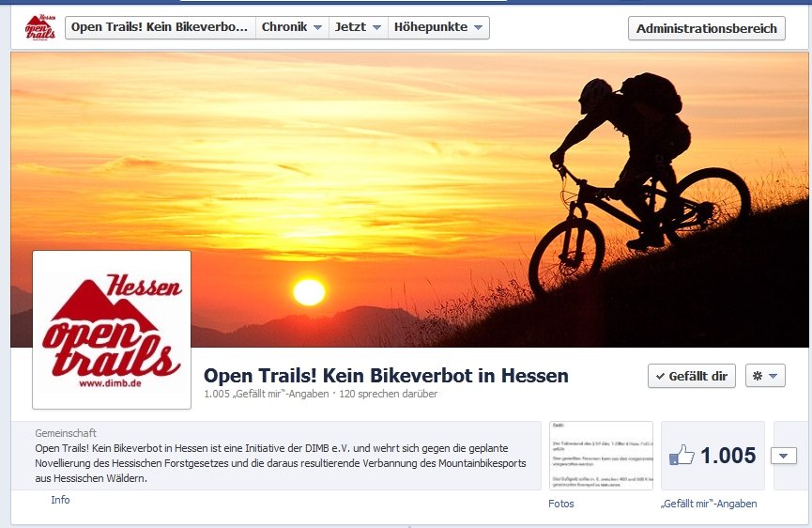Expand the Höhepunkte dropdown

coord(438,27)
